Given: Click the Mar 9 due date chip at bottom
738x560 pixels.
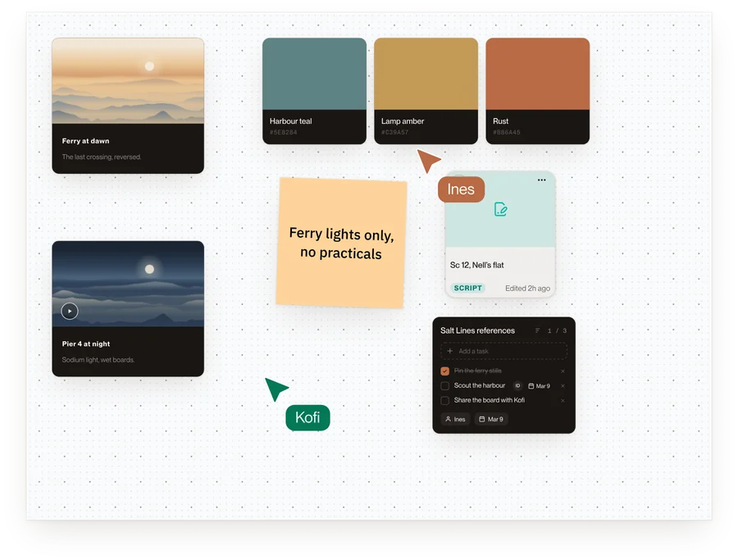Looking at the screenshot, I should coord(491,419).
